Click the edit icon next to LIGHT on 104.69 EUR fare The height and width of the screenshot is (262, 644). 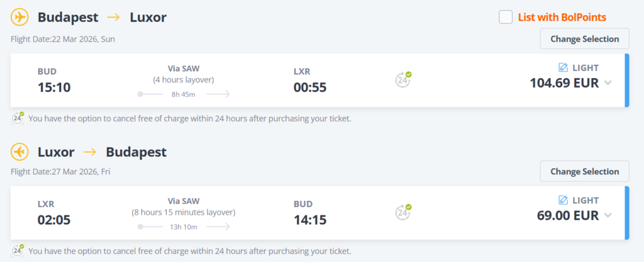(563, 68)
